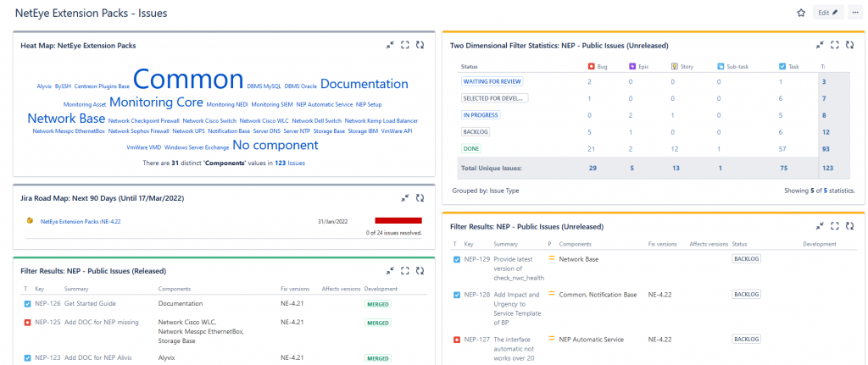Screen dimensions: 868x365
Task: Maximize the Unreleased Filter Results gadget
Action: coord(835,226)
